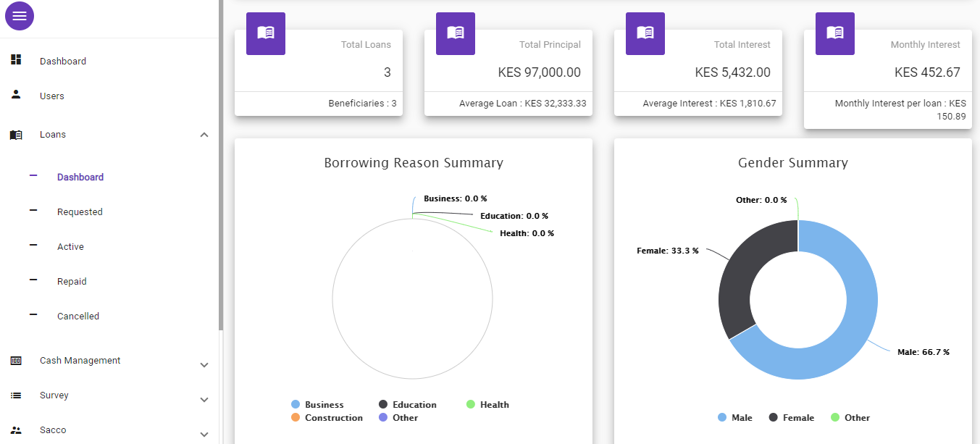Toggle Construction legend item visibility
This screenshot has height=444, width=980.
[327, 418]
